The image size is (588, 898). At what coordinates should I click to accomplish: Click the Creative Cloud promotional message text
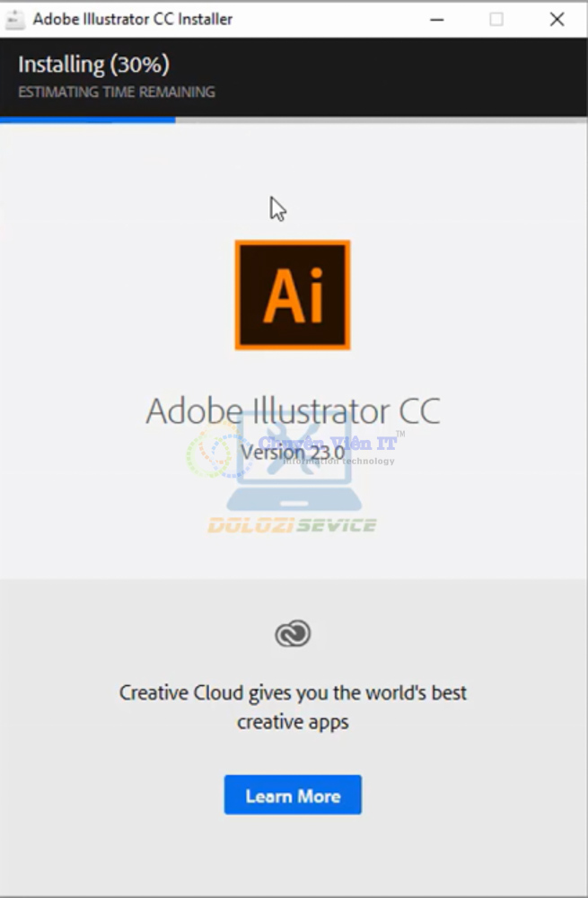[x=293, y=708]
